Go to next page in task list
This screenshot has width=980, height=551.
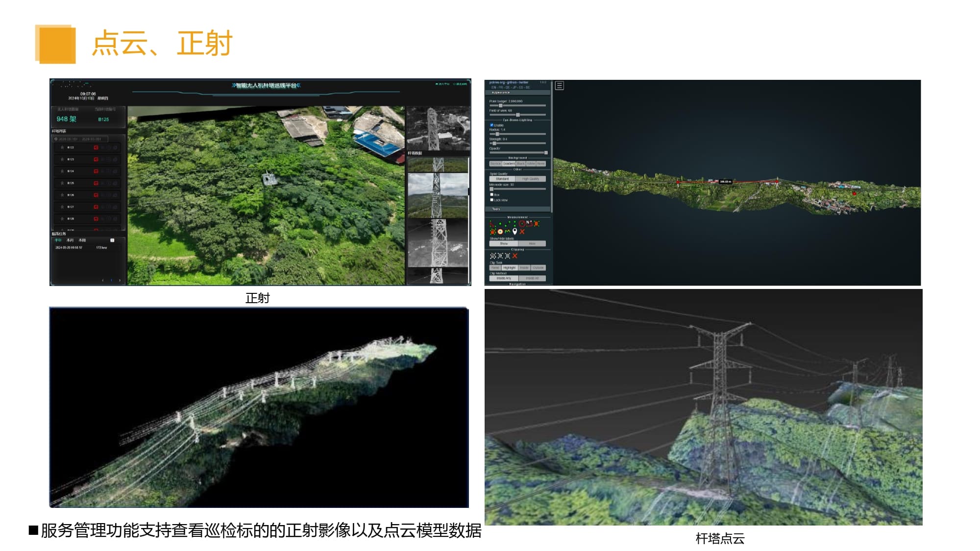click(120, 280)
